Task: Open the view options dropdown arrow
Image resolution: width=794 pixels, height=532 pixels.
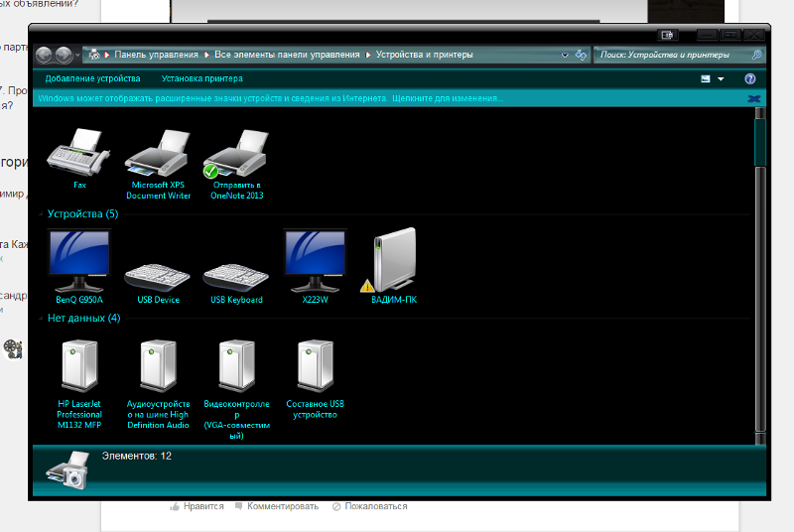Action: click(721, 78)
